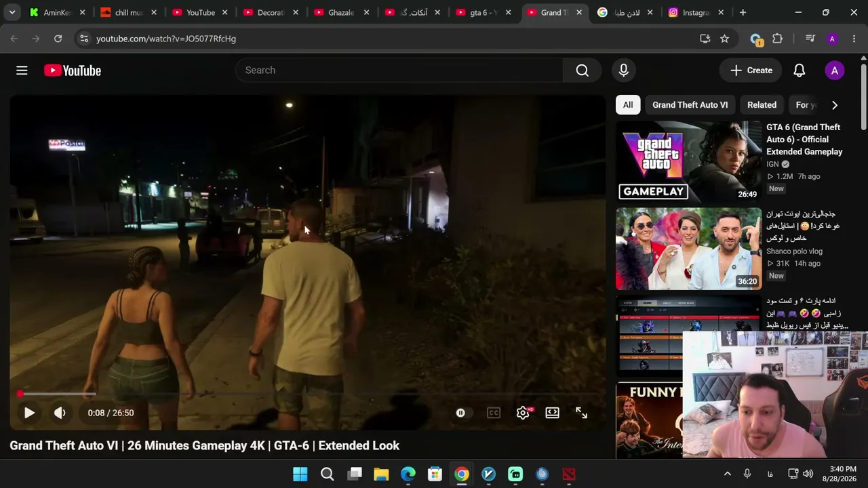Open the IGN channel name link
Screen dimensions: 868x488
point(772,164)
